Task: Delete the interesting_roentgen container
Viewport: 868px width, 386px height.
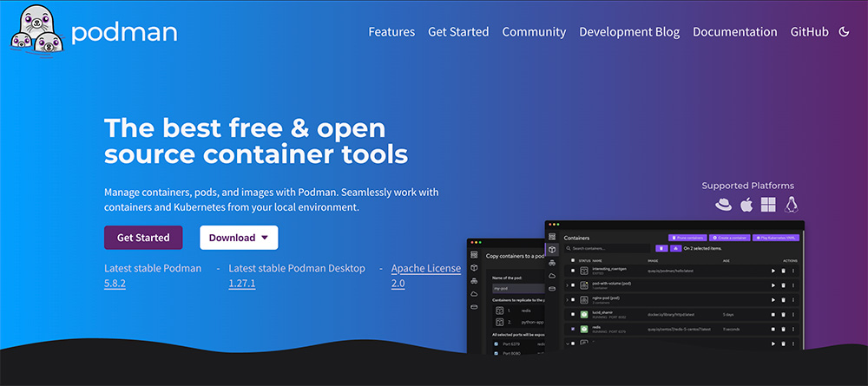Action: 783,271
